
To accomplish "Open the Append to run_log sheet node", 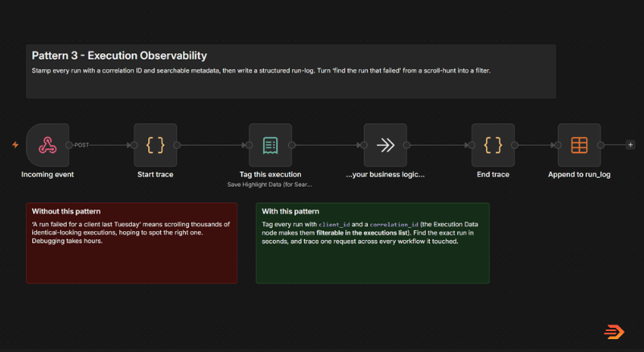I will tap(579, 145).
